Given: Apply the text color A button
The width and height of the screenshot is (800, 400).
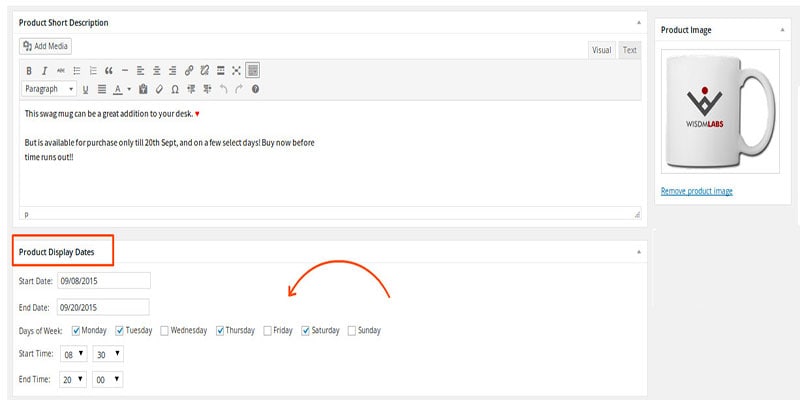Looking at the screenshot, I should [117, 89].
